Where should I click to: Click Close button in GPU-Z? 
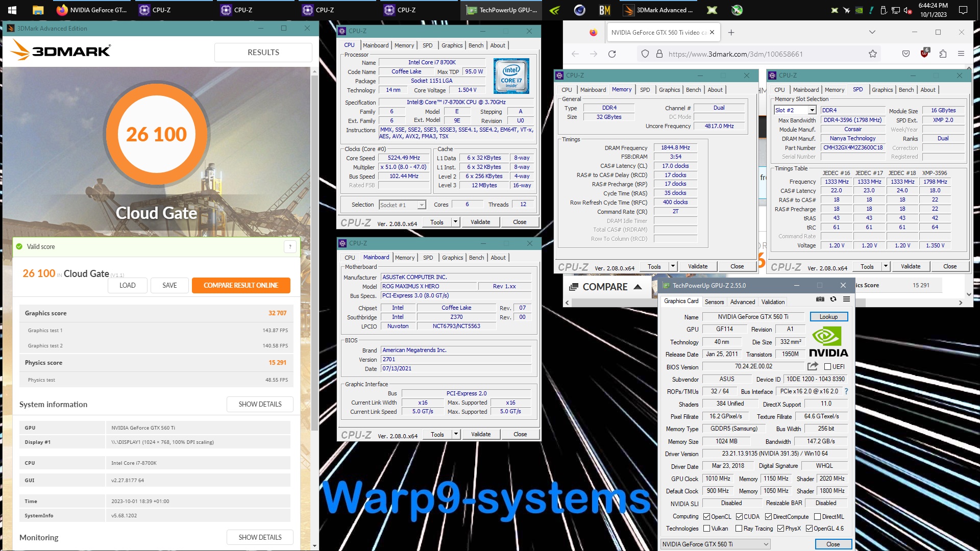click(832, 544)
